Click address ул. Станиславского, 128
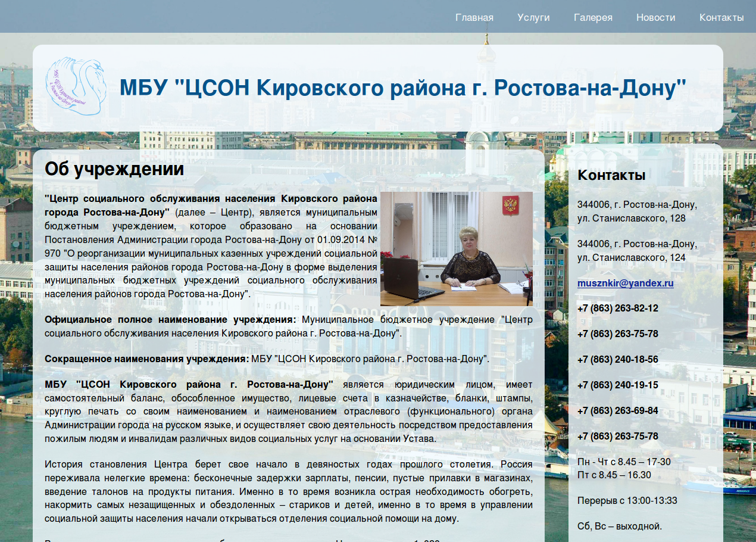 coord(632,219)
